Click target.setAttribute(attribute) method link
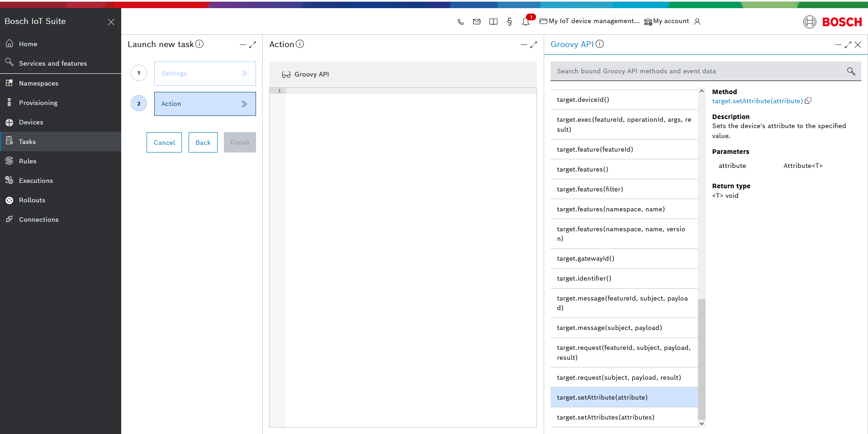868x434 pixels. coord(757,101)
